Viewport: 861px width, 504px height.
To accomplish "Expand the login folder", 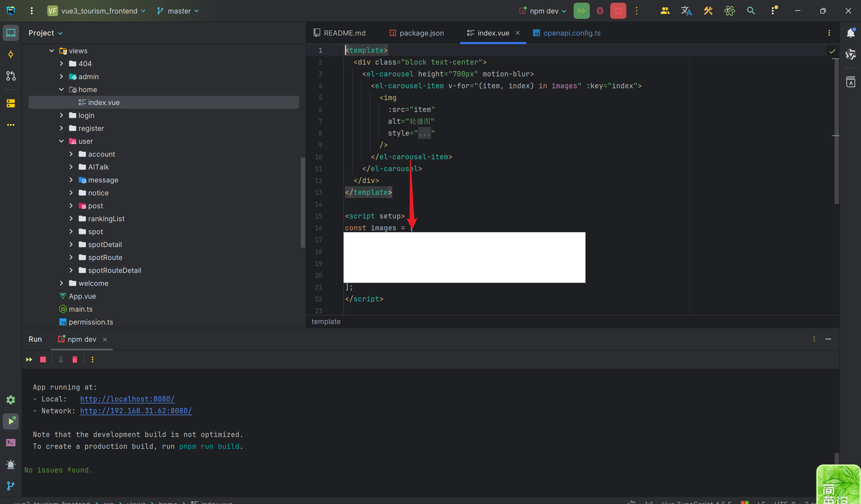I will coord(62,115).
